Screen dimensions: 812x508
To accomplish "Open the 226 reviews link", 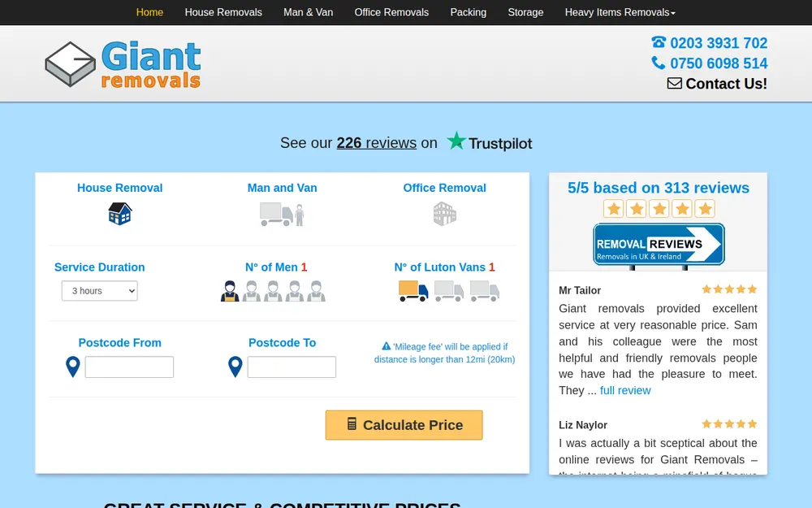I will coord(377,143).
